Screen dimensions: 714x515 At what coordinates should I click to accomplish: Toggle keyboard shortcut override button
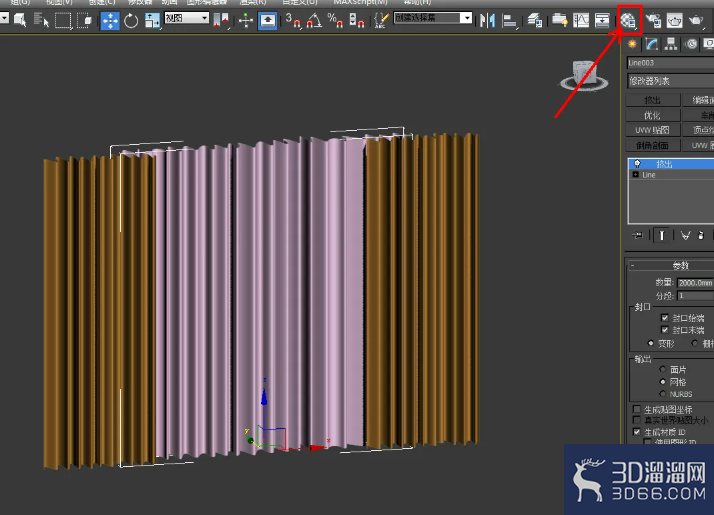click(x=267, y=20)
